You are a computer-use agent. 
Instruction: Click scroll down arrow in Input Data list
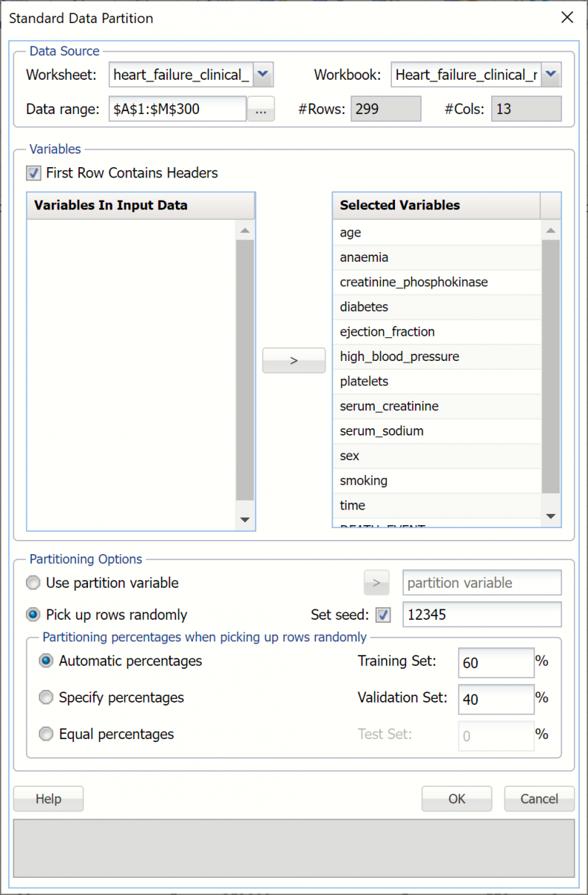pos(244,519)
